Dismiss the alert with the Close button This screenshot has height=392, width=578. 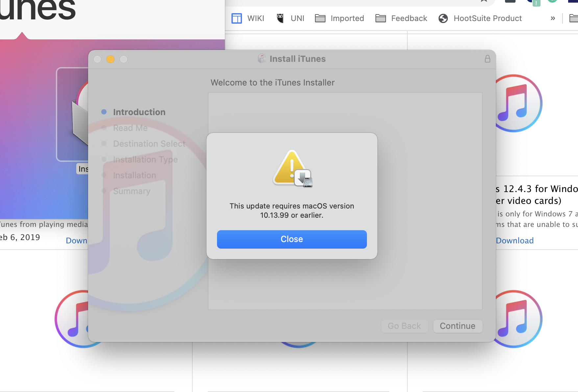point(292,239)
